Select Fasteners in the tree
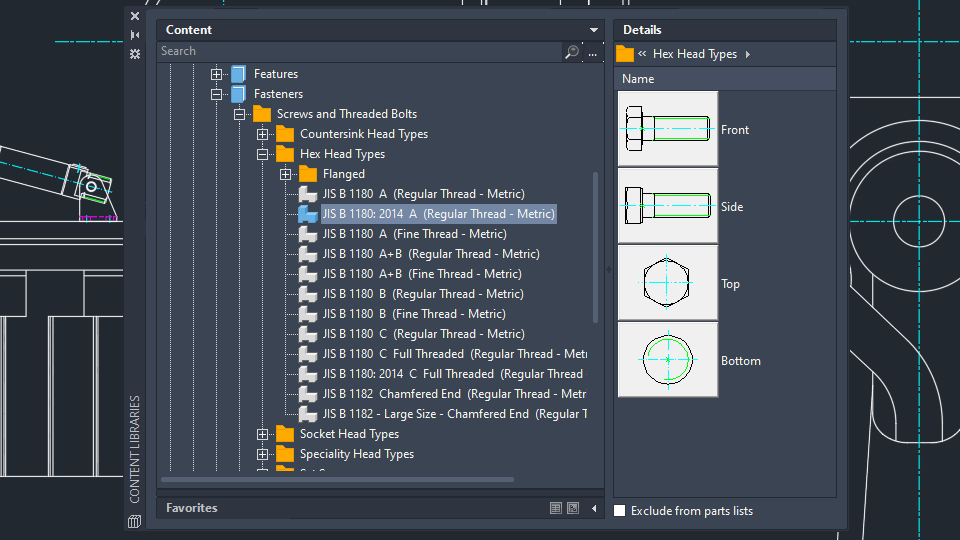Image resolution: width=960 pixels, height=540 pixels. (x=278, y=94)
